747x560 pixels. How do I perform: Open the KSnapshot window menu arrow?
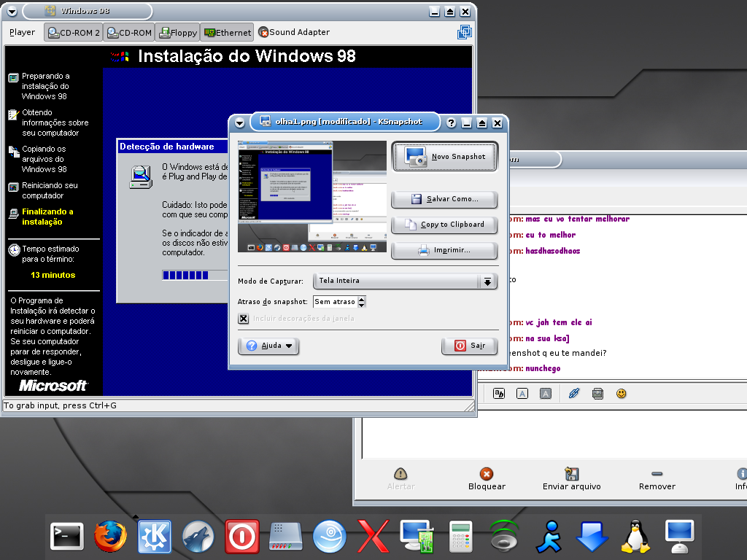click(239, 122)
